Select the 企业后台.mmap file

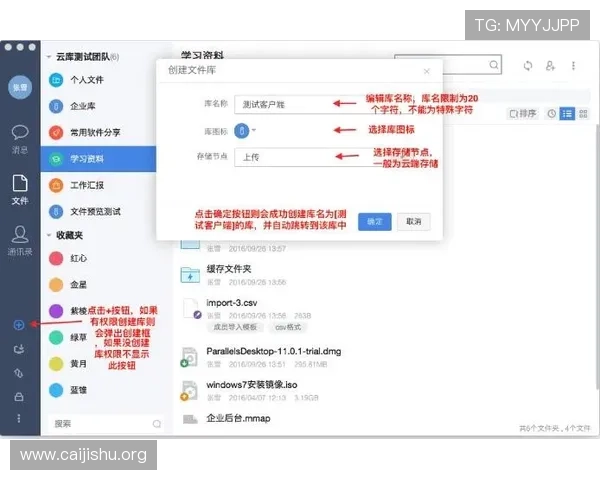click(x=238, y=418)
